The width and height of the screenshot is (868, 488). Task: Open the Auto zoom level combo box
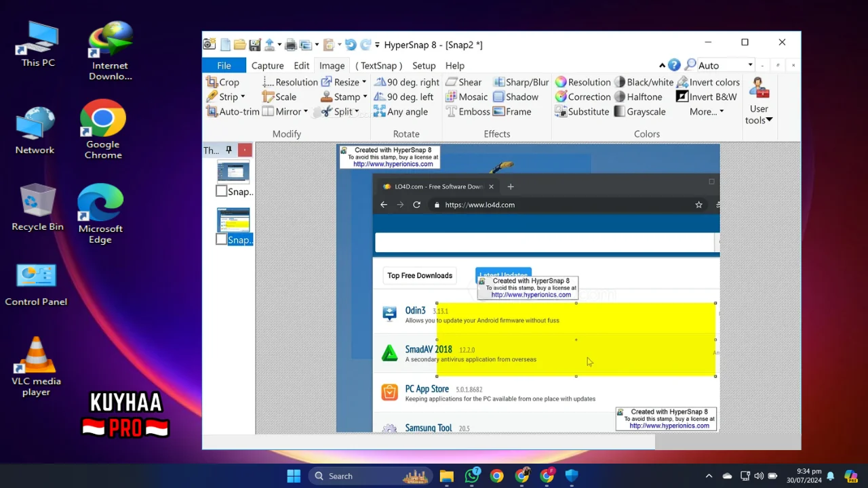(x=726, y=65)
